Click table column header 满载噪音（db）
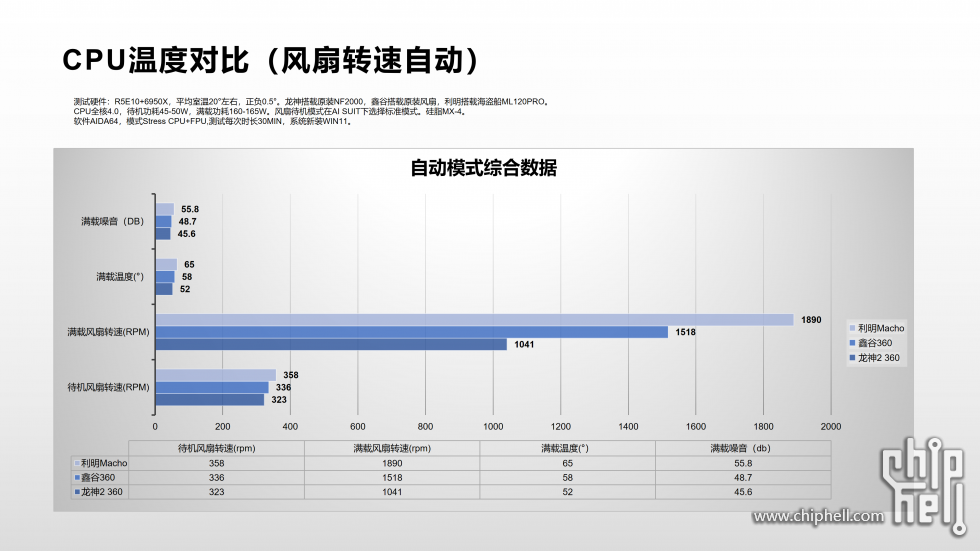 click(x=743, y=448)
